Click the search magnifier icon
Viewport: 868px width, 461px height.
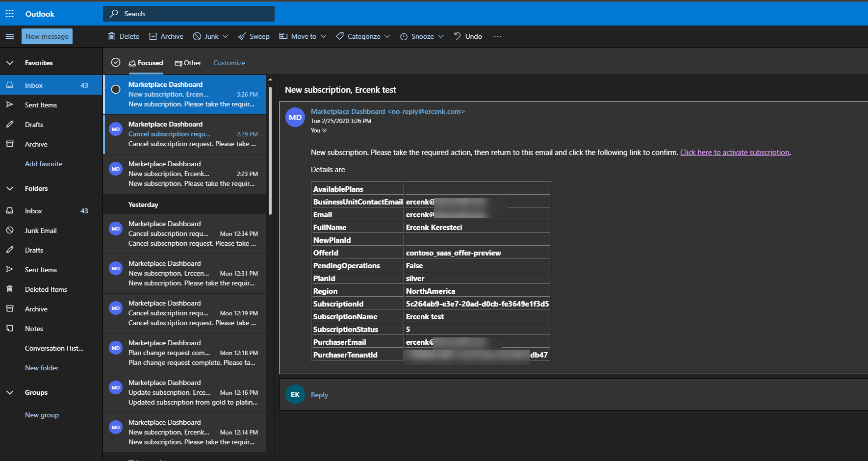pos(114,14)
